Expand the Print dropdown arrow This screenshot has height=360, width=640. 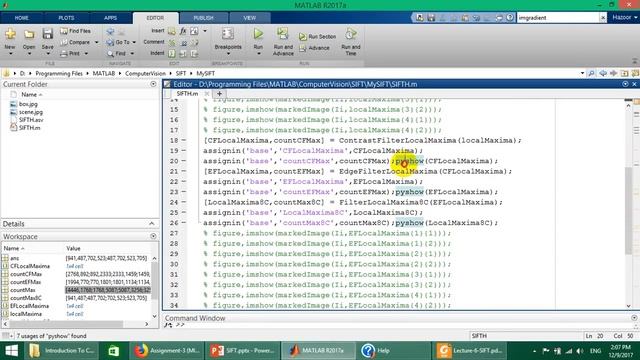[86, 53]
